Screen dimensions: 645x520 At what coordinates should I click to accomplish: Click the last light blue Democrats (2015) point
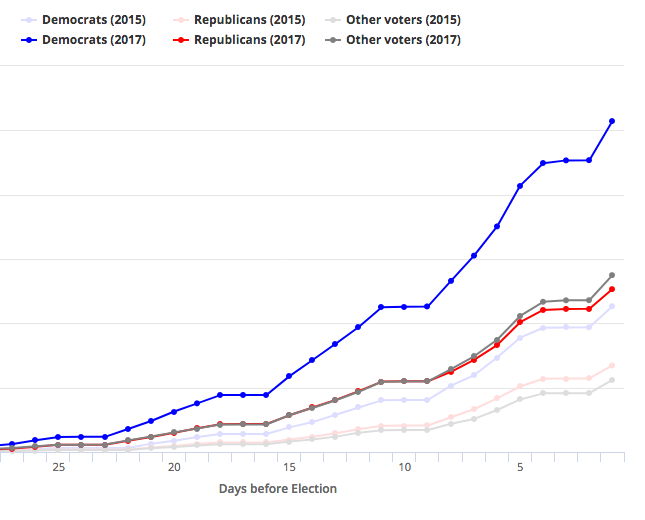(x=612, y=306)
